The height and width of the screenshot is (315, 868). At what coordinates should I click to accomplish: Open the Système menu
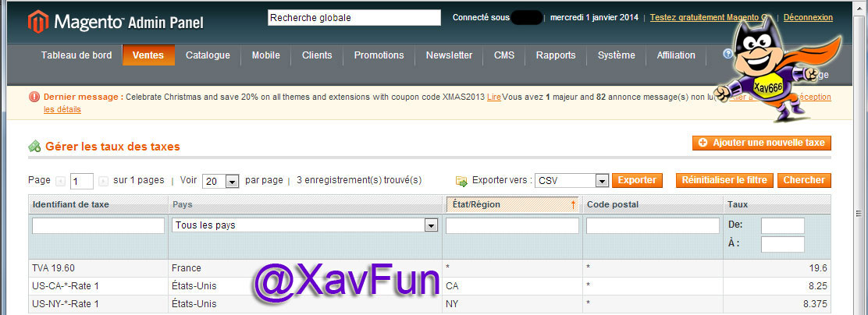coord(617,55)
